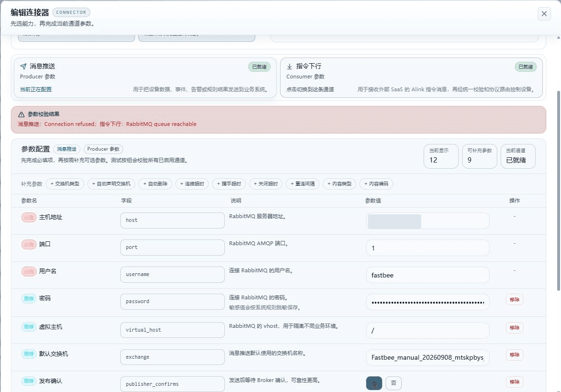The width and height of the screenshot is (561, 392).
Task: Click the 'RabbitMQ AMQP 端口。' description text
Action: tap(259, 244)
